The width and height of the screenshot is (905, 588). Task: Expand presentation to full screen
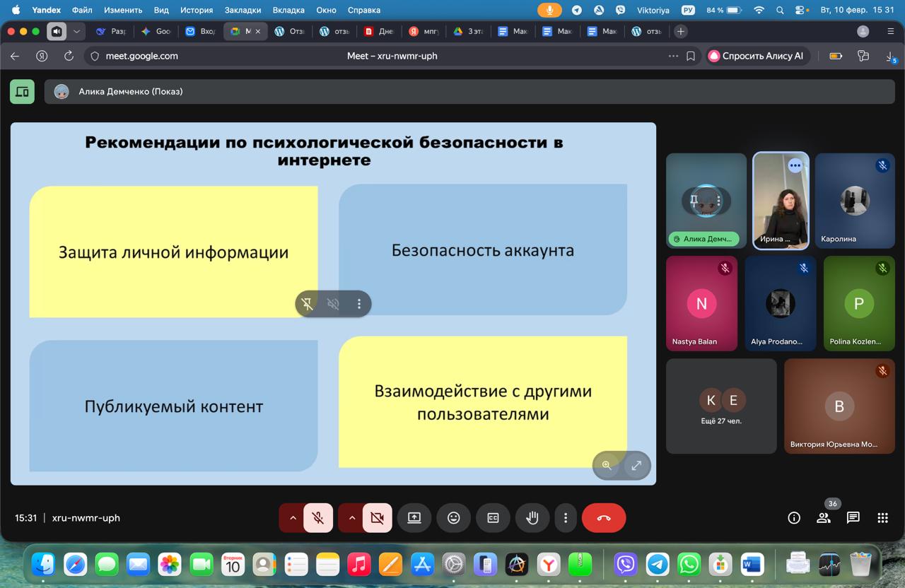coord(636,466)
